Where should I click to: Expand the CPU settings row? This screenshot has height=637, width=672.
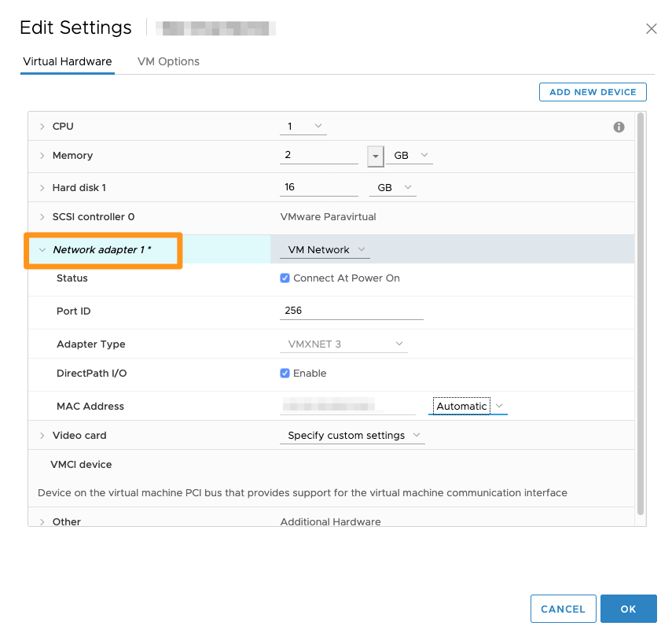click(x=42, y=126)
